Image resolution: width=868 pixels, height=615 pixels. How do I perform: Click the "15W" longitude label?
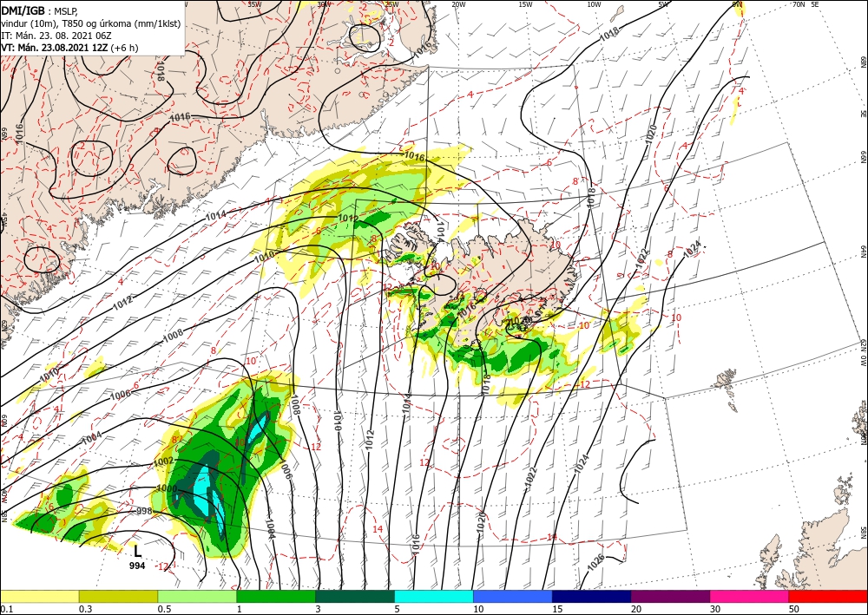tap(525, 3)
